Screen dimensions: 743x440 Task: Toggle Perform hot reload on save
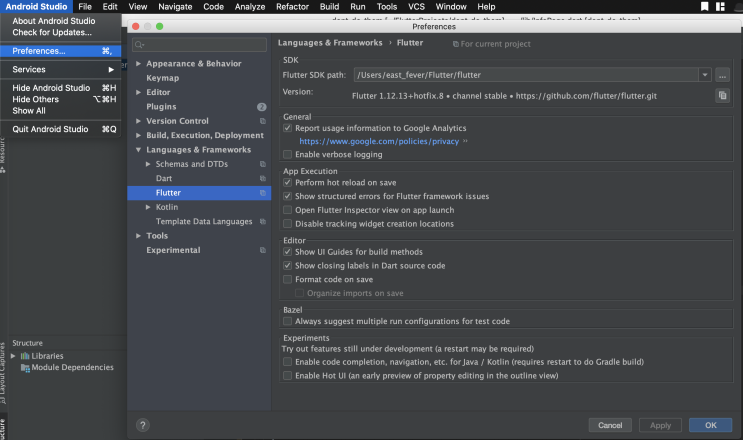point(287,182)
